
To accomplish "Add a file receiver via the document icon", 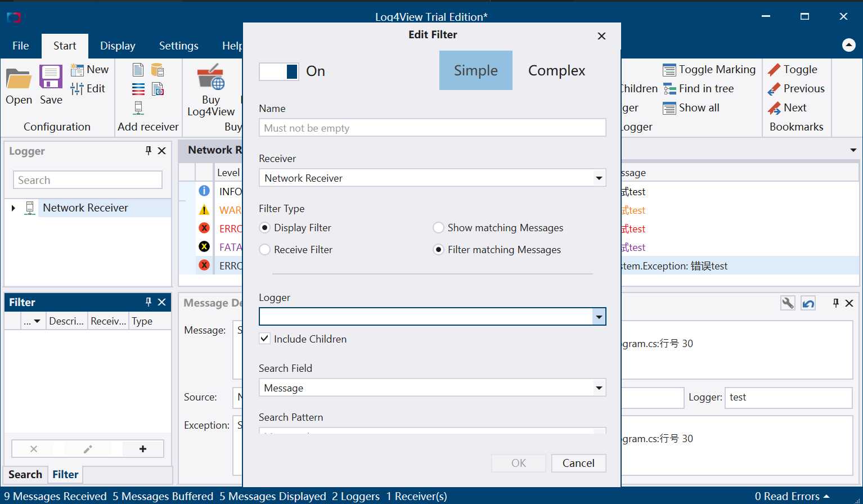I will pyautogui.click(x=138, y=70).
